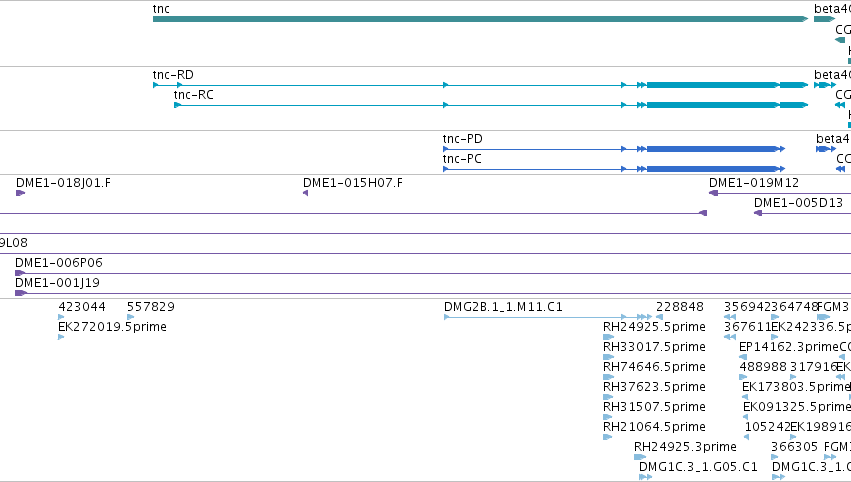Select the 423044 EST label
851x482 pixels.
pos(82,307)
